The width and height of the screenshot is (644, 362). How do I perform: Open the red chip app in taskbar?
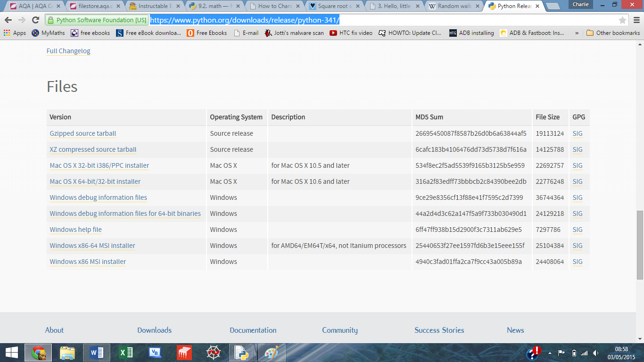pos(184,352)
